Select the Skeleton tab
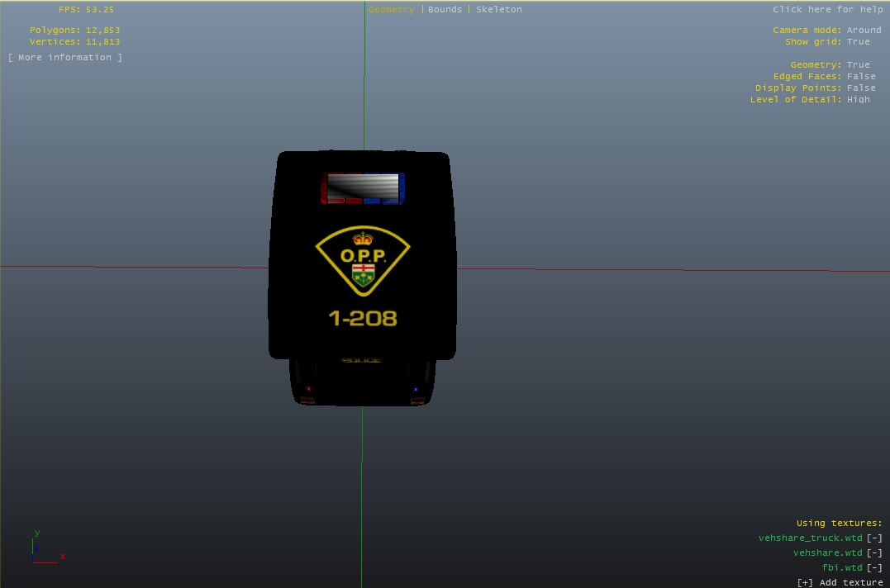 click(x=498, y=9)
